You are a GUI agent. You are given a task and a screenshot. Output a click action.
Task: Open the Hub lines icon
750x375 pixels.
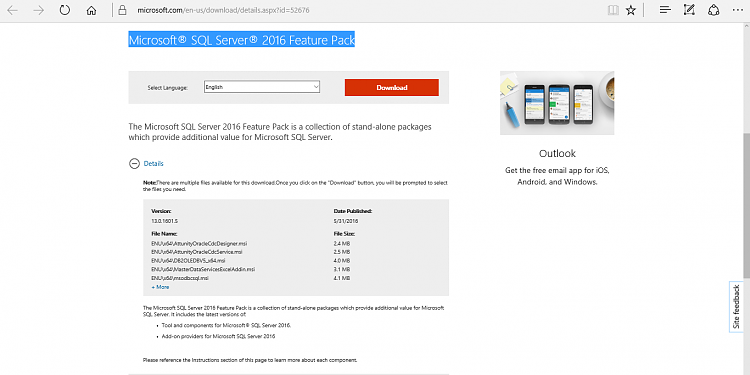coord(665,10)
